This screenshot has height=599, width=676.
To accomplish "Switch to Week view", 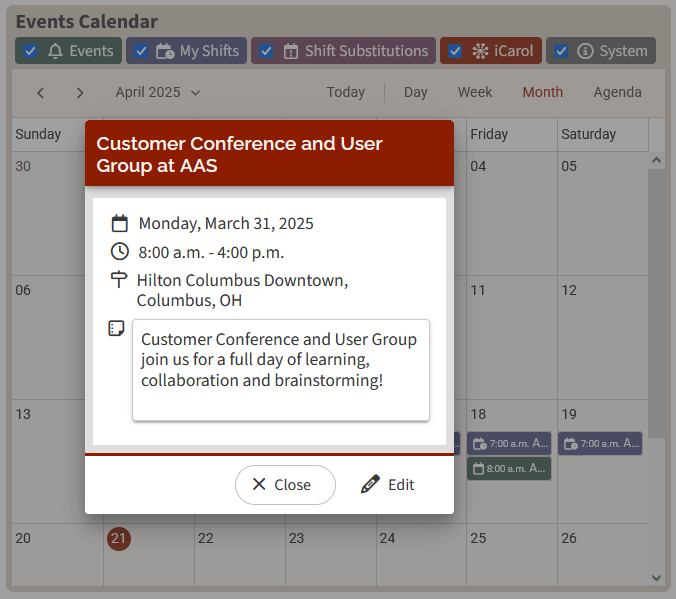I will coord(475,92).
